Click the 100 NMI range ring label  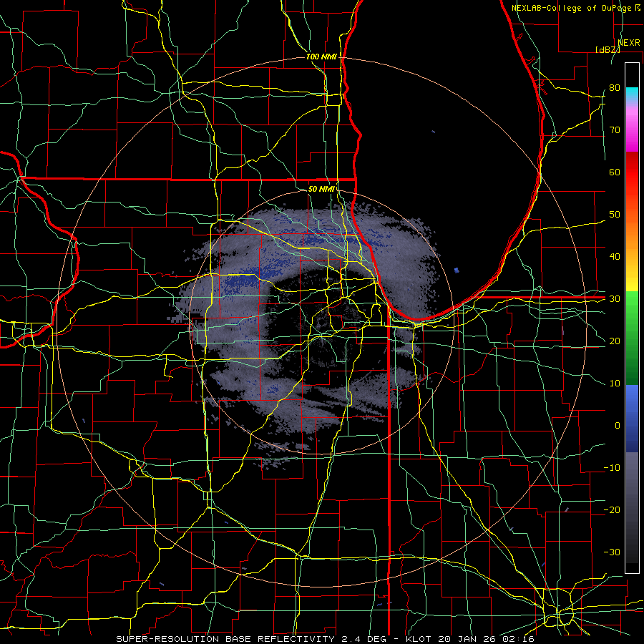(321, 57)
